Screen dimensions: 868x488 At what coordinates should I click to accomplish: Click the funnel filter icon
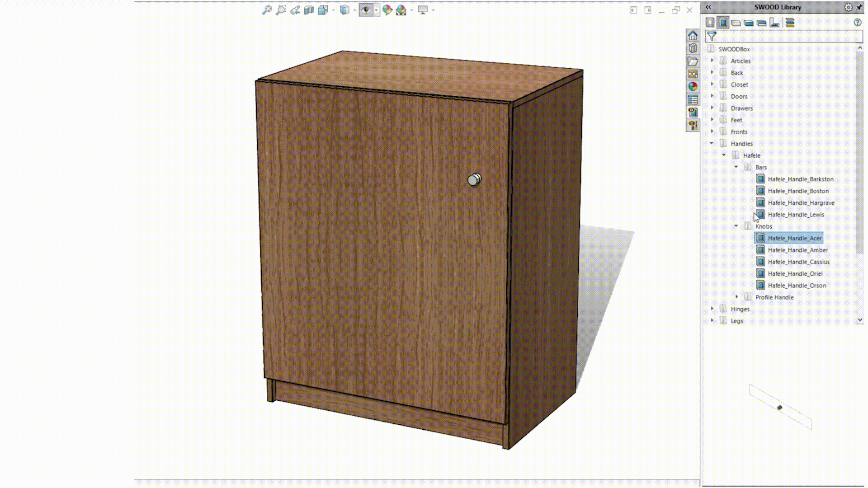click(x=712, y=36)
